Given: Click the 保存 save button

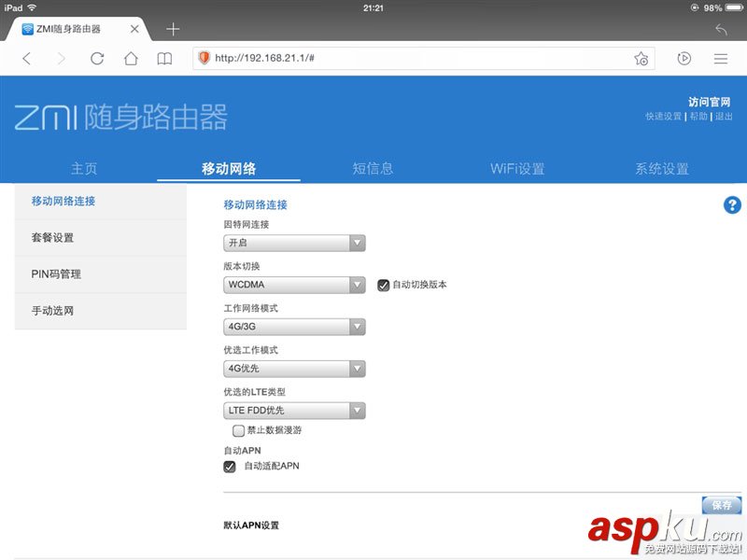Looking at the screenshot, I should (721, 505).
